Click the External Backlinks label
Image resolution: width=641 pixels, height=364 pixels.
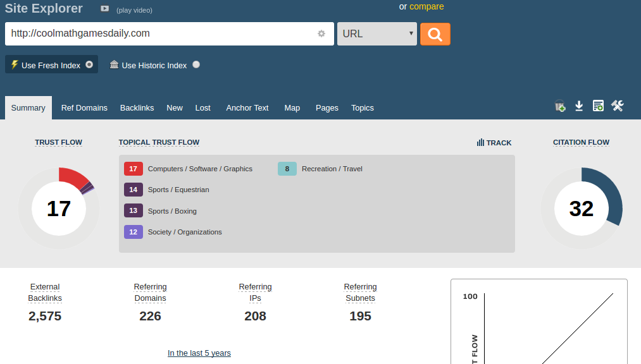[45, 293]
